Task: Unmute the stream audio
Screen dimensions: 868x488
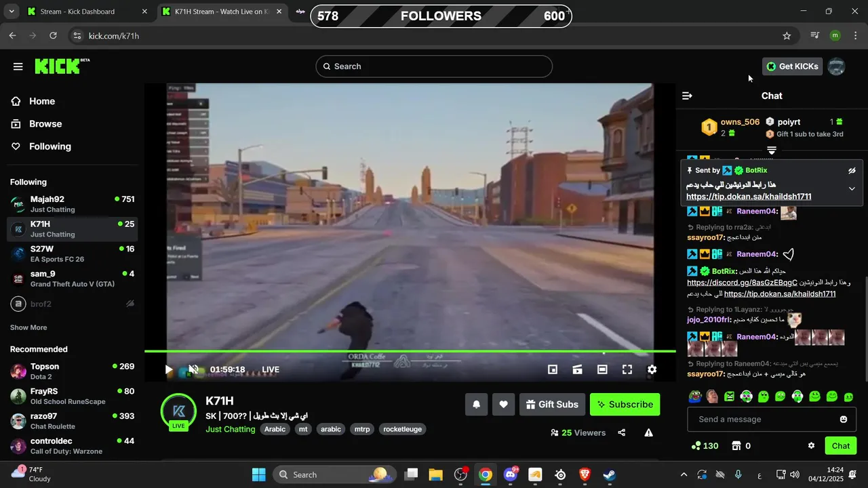Action: [x=193, y=369]
